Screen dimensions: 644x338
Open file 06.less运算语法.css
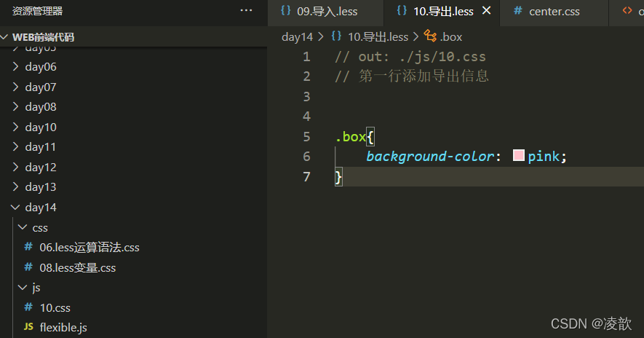tap(89, 248)
